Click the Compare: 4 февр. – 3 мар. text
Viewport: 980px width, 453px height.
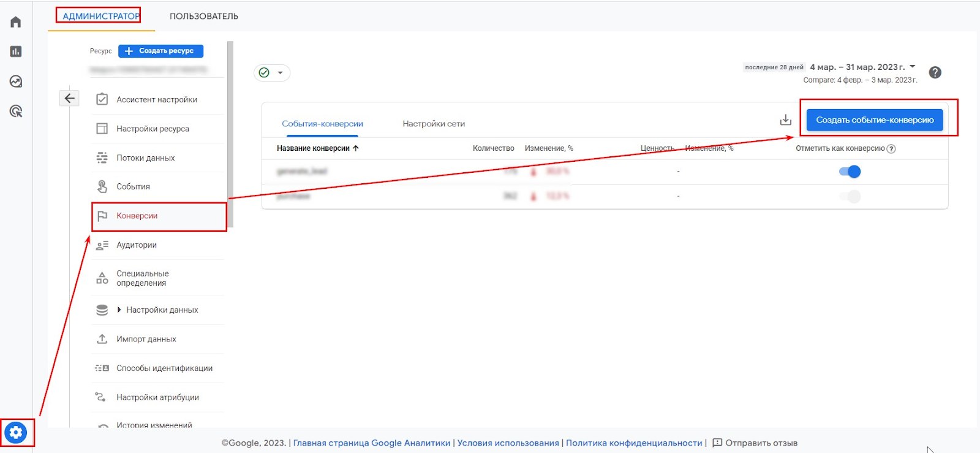860,80
